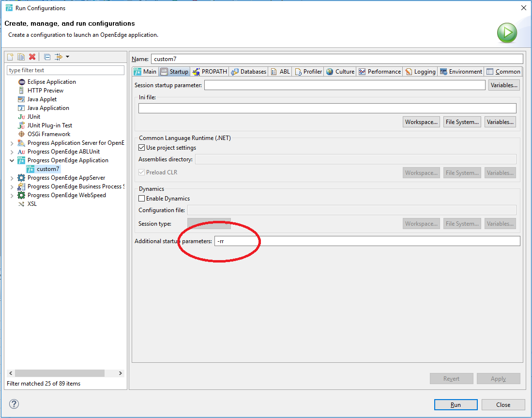Screen dimensions: 532x418
Task: Click the Progress OpenEdge Application icon
Action: coord(21,160)
